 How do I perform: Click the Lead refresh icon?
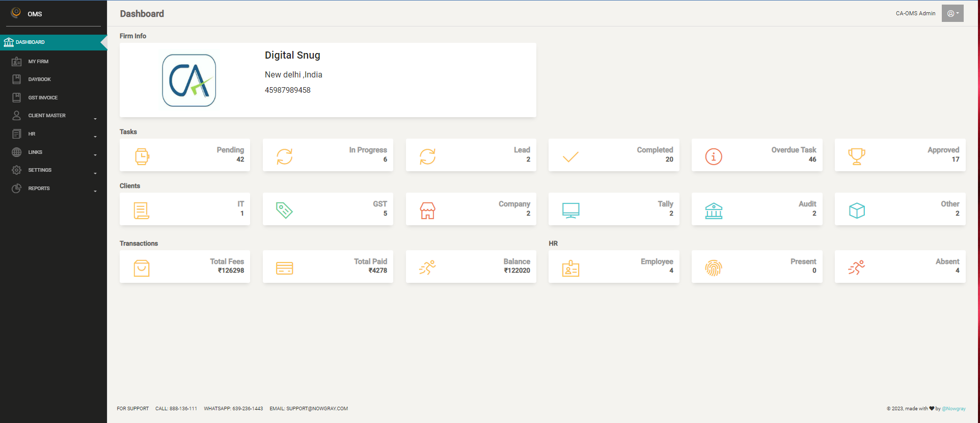428,156
